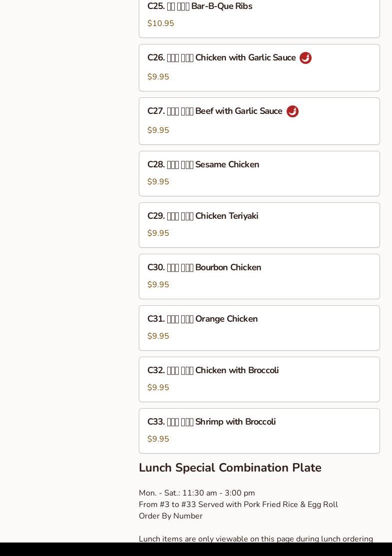Click spicy icon on Chicken with Garlic Sauce
The height and width of the screenshot is (556, 392).
(305, 58)
